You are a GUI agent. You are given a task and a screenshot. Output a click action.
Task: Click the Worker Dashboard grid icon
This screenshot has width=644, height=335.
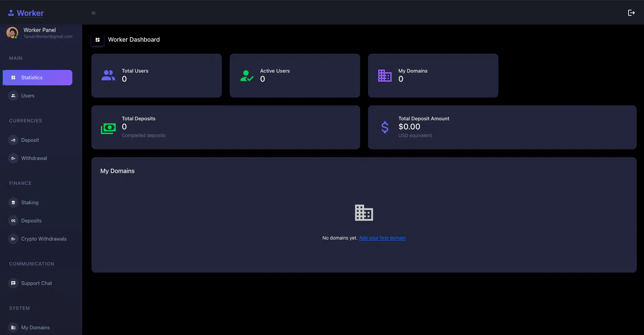point(98,40)
